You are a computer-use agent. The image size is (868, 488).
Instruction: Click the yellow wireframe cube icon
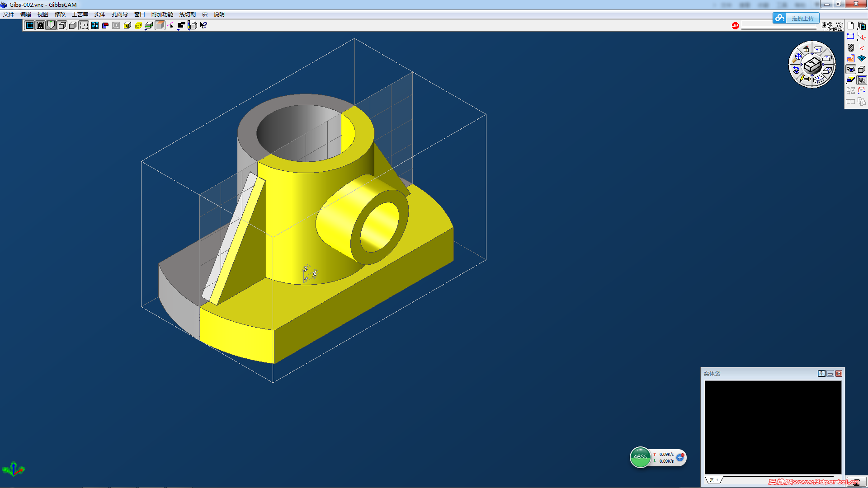coord(138,25)
